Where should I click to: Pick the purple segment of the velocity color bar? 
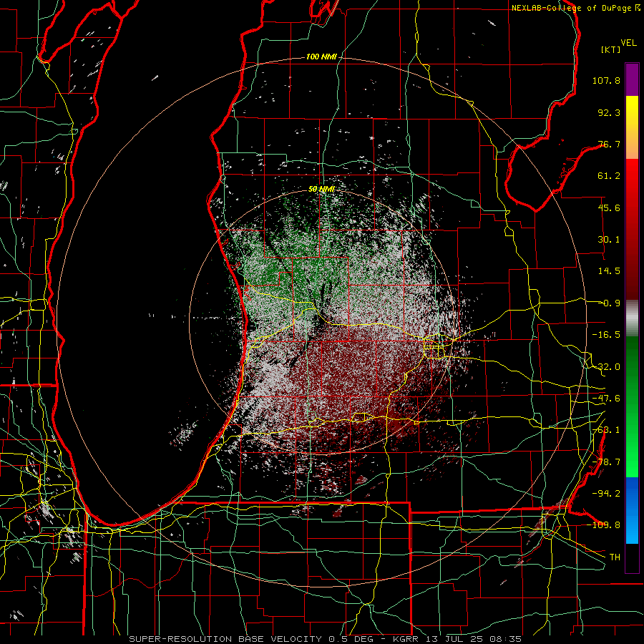click(x=632, y=79)
